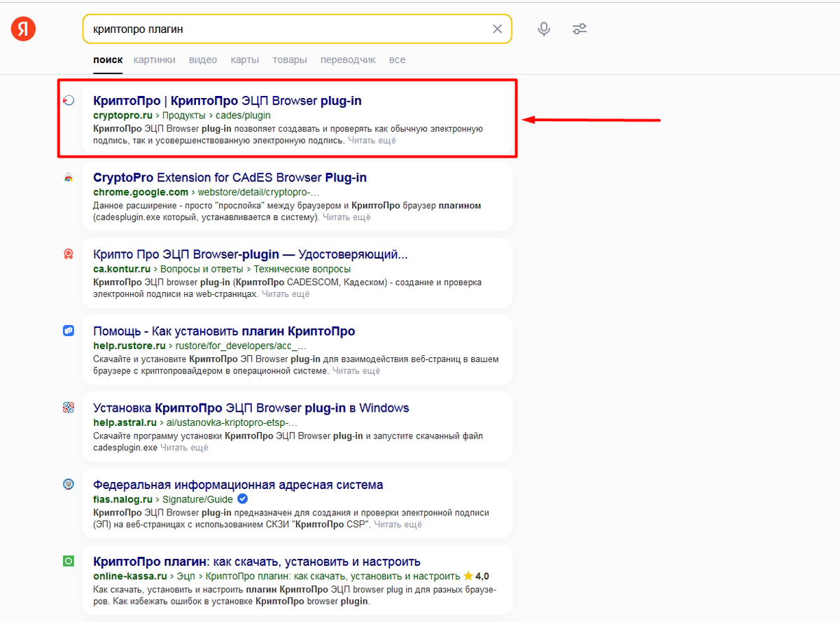Click snippet text 'cadesplugin.exe' under help.astral.ru
The image size is (840, 622).
(x=125, y=448)
